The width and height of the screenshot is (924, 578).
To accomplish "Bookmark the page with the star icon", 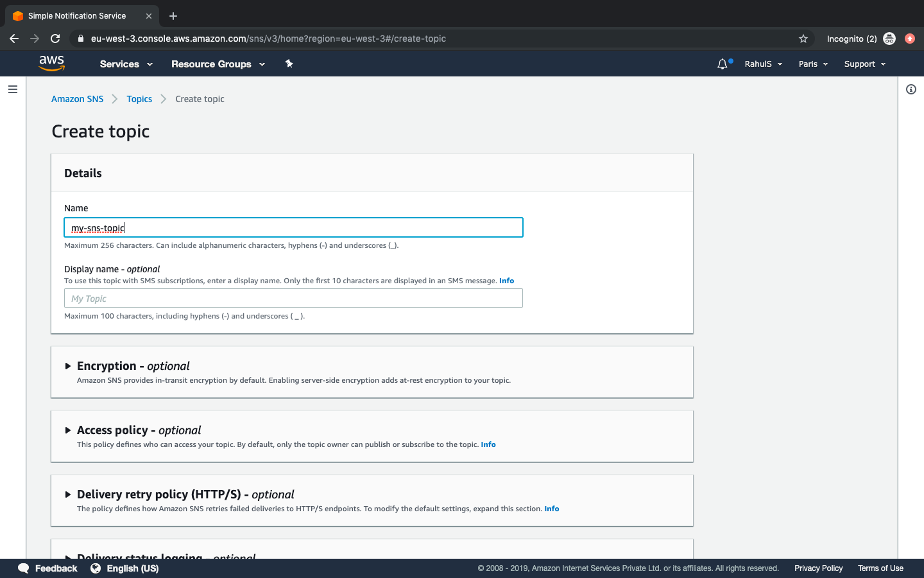I will click(x=803, y=39).
